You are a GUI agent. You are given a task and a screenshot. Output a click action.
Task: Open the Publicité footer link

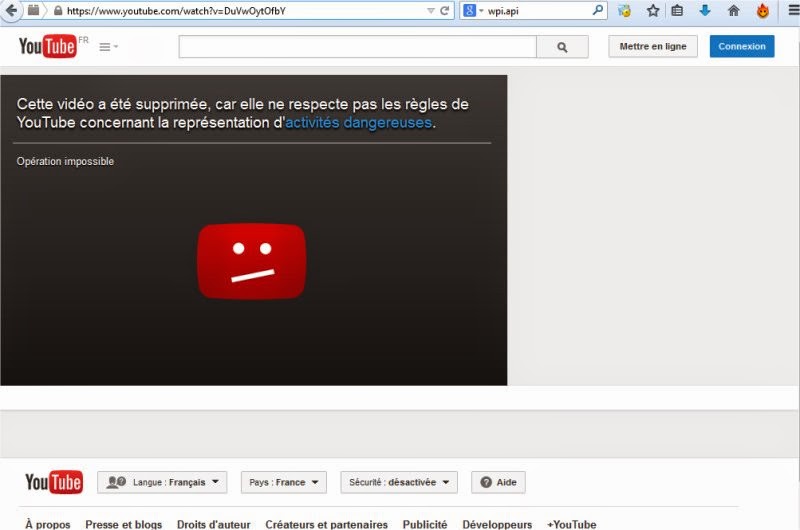coord(425,524)
